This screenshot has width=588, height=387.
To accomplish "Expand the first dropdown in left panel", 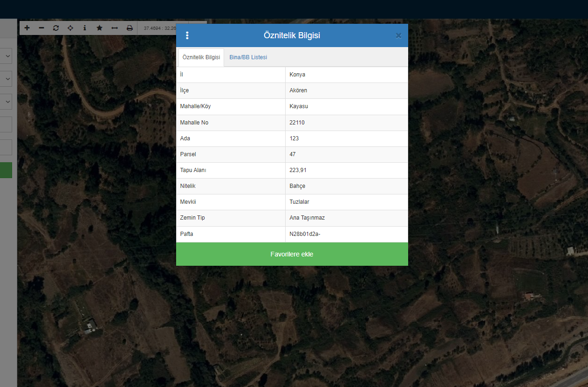I will (7, 56).
